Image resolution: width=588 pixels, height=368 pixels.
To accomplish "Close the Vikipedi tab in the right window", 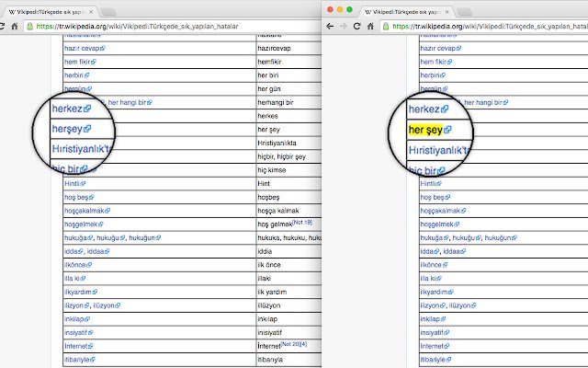I will (x=447, y=12).
